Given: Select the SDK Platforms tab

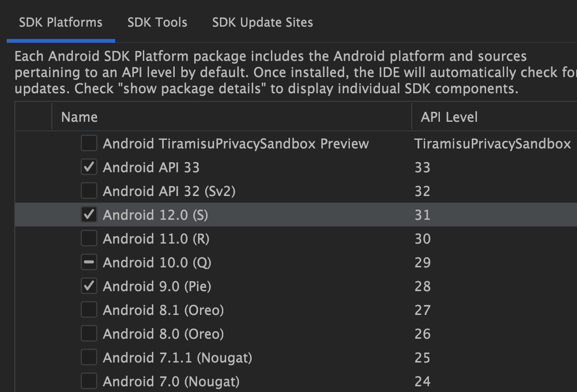Looking at the screenshot, I should (x=60, y=22).
